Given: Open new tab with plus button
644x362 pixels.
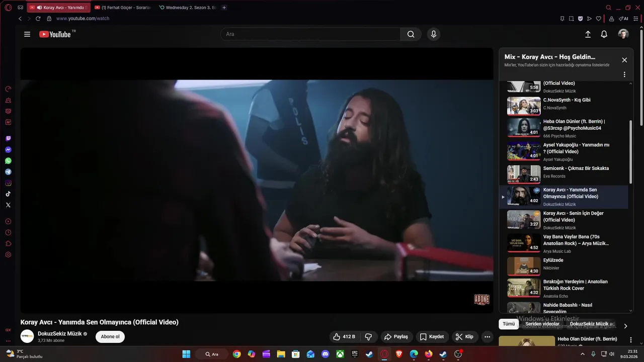Looking at the screenshot, I should pos(224,8).
